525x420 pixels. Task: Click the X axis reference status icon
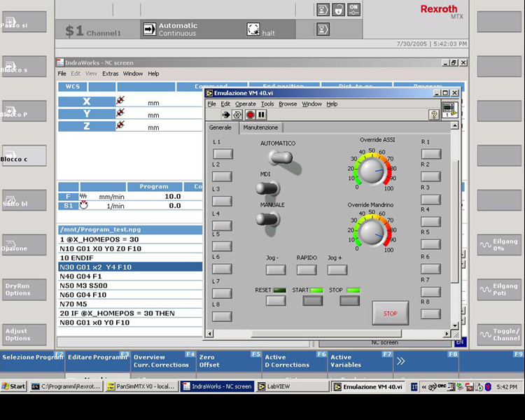pyautogui.click(x=120, y=100)
